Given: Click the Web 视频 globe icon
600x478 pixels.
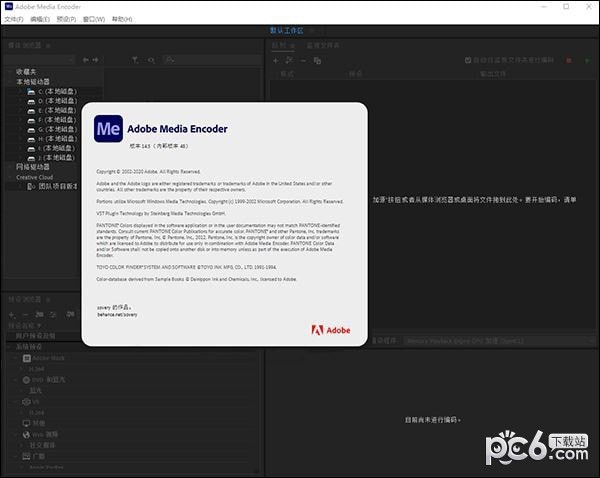Looking at the screenshot, I should pyautogui.click(x=26, y=435).
